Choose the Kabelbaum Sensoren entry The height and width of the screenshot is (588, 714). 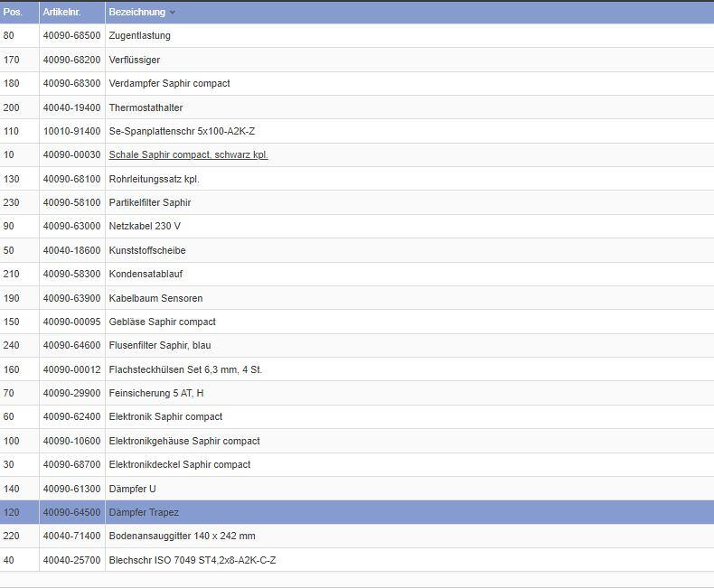[x=155, y=298]
